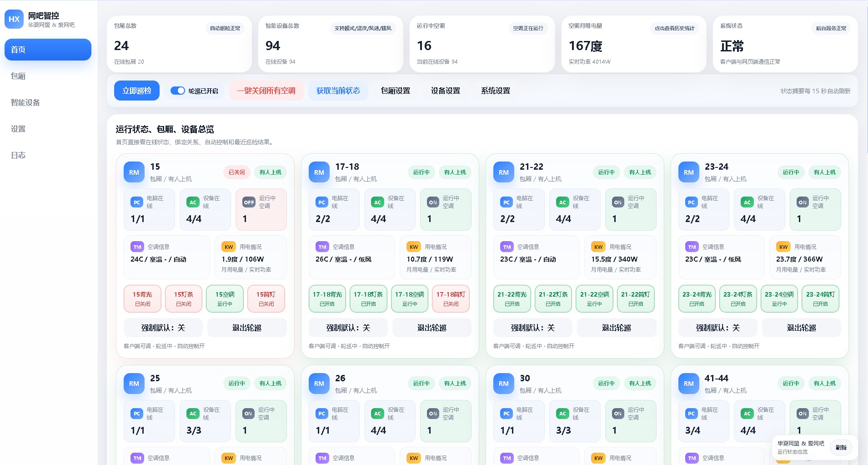The height and width of the screenshot is (465, 868).
Task: Toggle the 17-18筒灯 downlight device
Action: (451, 299)
